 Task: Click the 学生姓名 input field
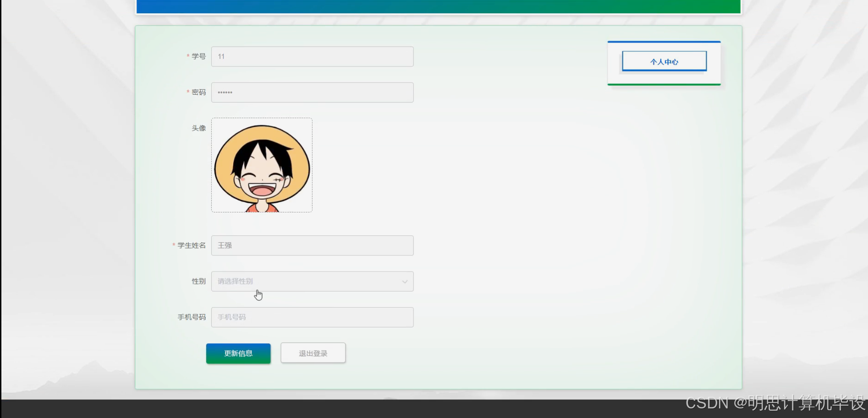click(x=312, y=245)
